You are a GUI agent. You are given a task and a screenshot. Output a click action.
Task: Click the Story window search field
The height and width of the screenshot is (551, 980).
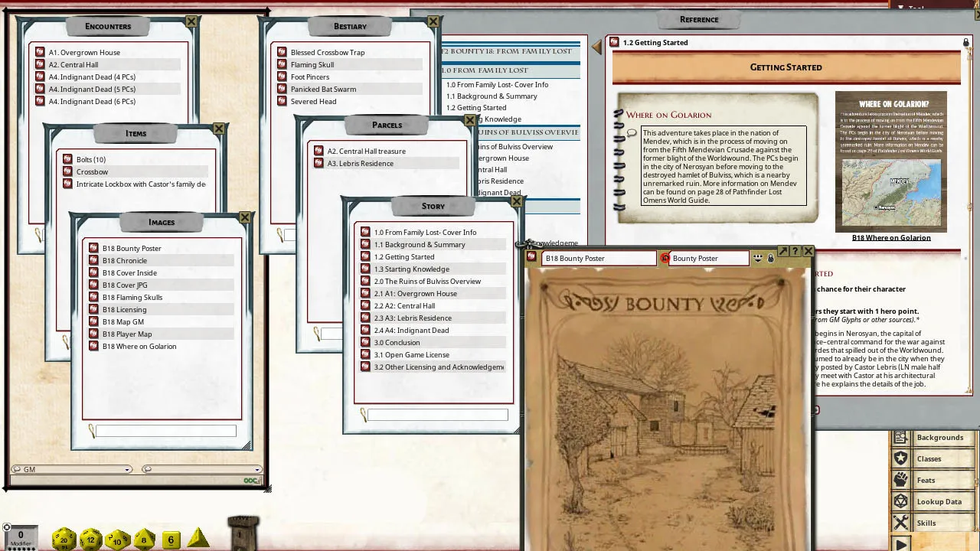[437, 415]
